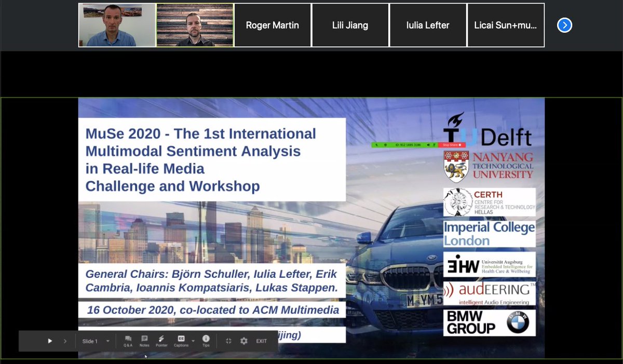Click the audEERING logo on slide

[x=490, y=293]
